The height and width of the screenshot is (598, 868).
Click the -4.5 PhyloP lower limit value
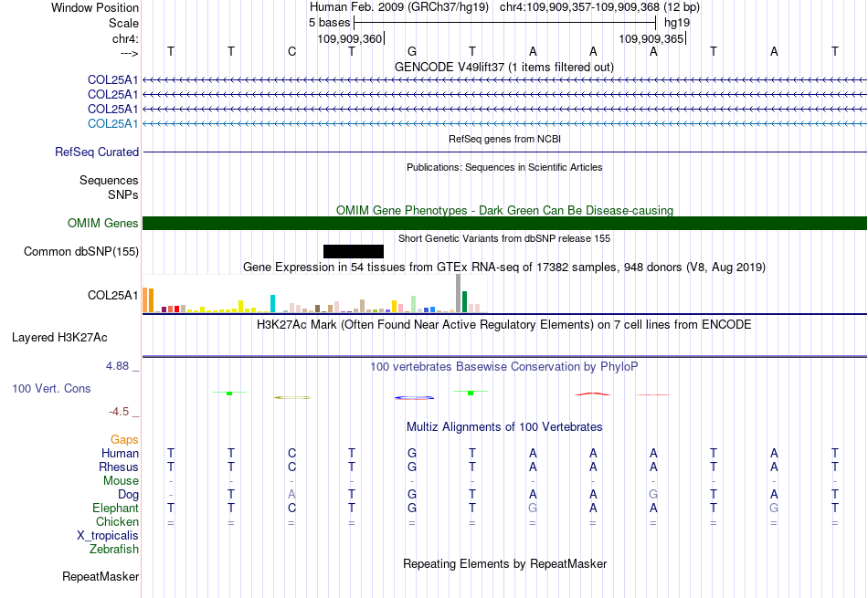pyautogui.click(x=119, y=411)
